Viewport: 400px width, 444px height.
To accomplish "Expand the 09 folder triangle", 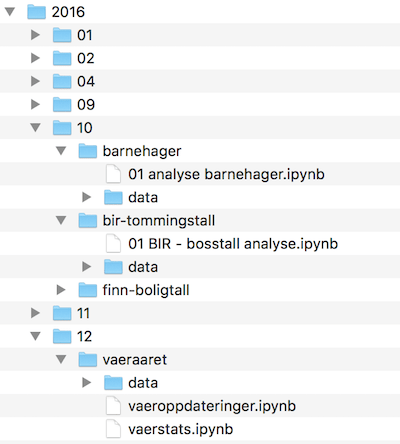I will tap(35, 104).
